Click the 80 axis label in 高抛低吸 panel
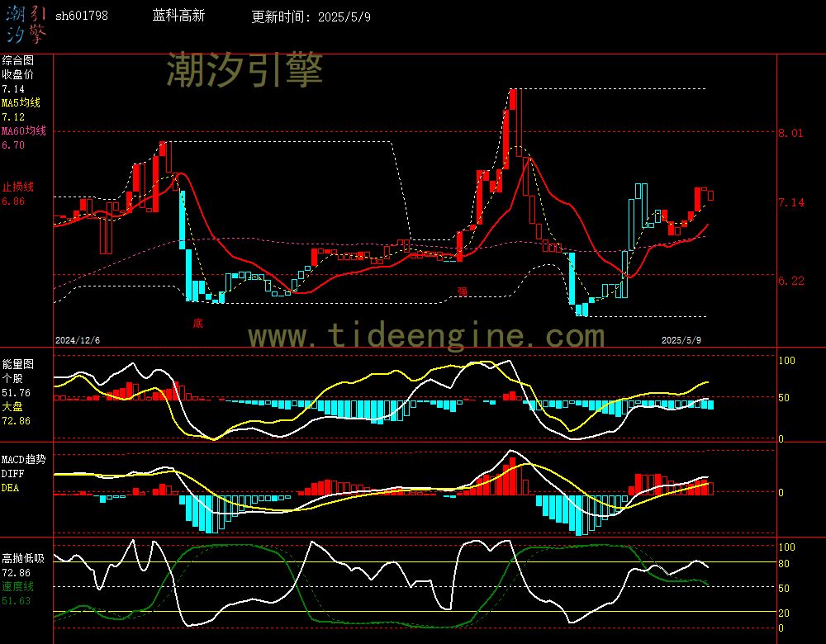This screenshot has height=644, width=826. (784, 564)
